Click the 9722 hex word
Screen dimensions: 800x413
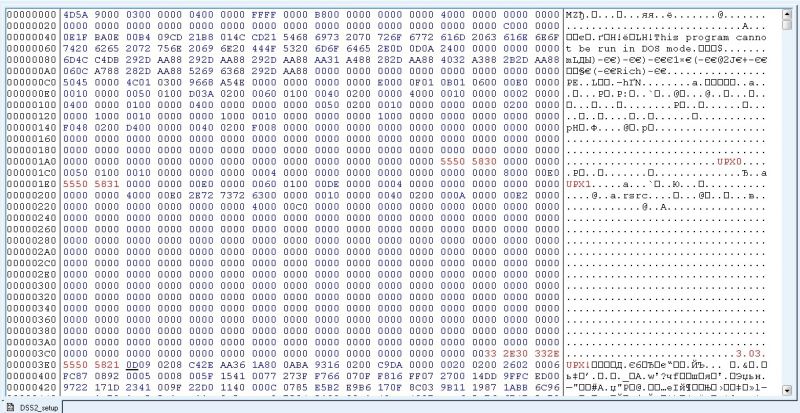point(76,387)
